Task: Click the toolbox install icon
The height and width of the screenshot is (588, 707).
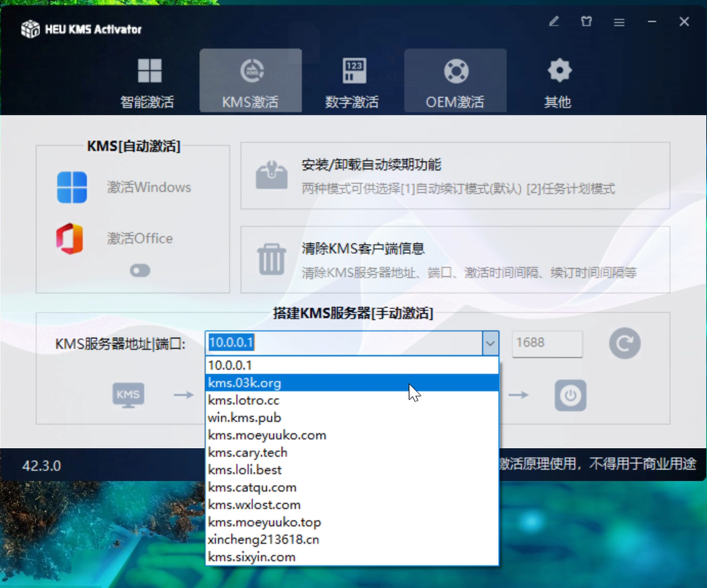Action: (x=271, y=175)
